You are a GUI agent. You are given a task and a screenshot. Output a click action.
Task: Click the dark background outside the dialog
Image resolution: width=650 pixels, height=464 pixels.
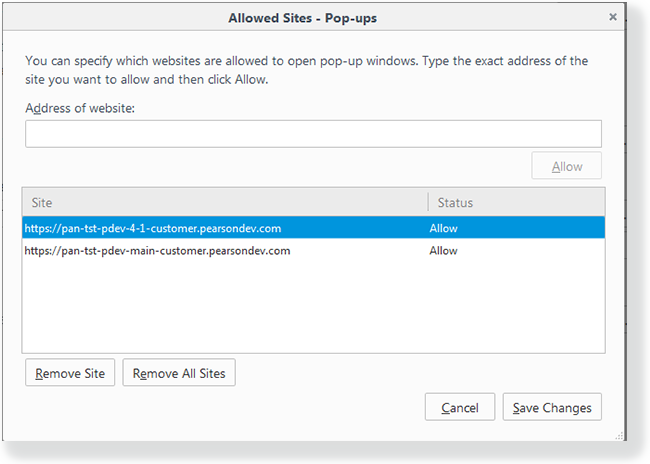pos(637,250)
